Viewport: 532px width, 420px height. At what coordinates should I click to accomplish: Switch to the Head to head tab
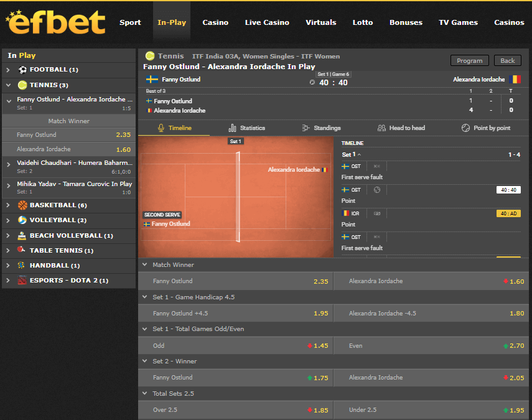click(x=401, y=128)
